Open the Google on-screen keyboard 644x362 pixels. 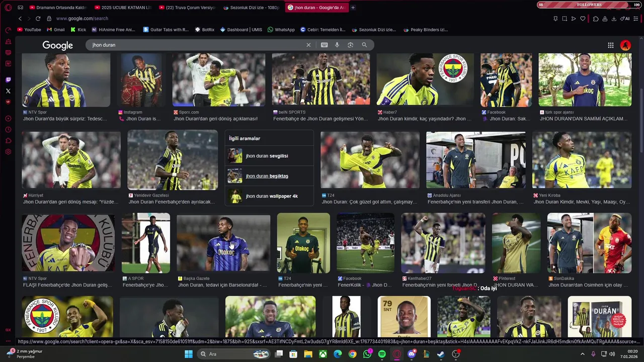[324, 45]
